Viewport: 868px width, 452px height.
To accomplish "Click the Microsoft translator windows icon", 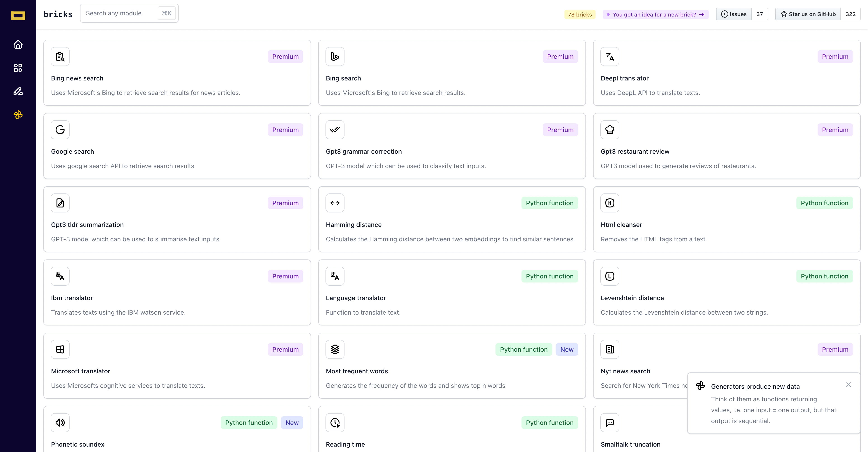I will coord(60,349).
